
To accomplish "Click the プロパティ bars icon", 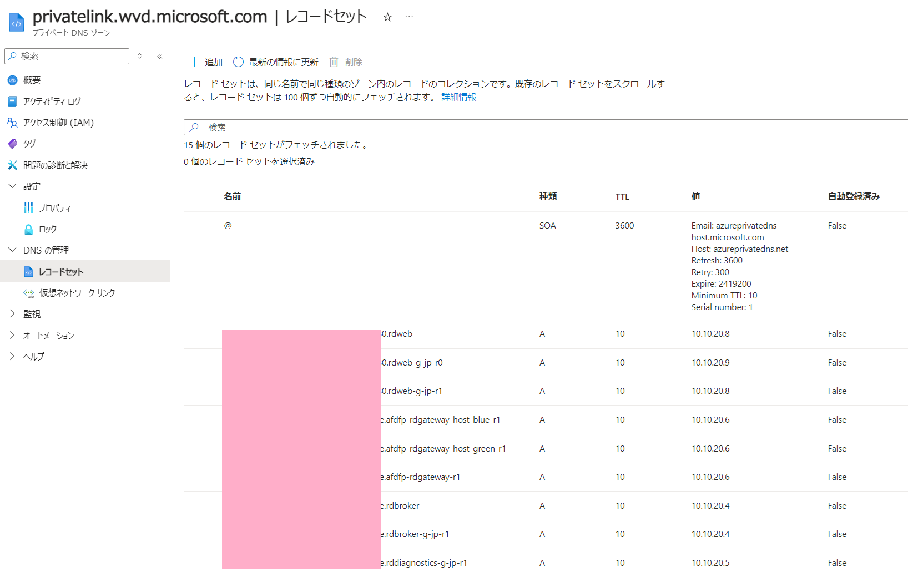I will 28,207.
